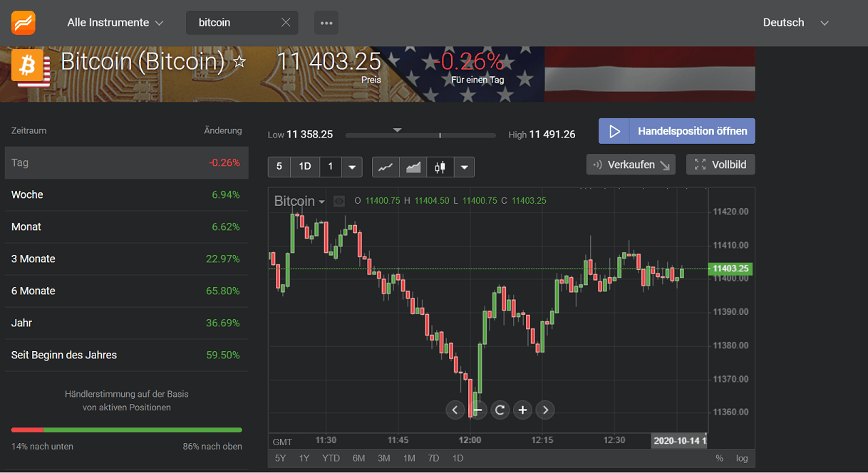Select the 1D interval button

tap(305, 167)
